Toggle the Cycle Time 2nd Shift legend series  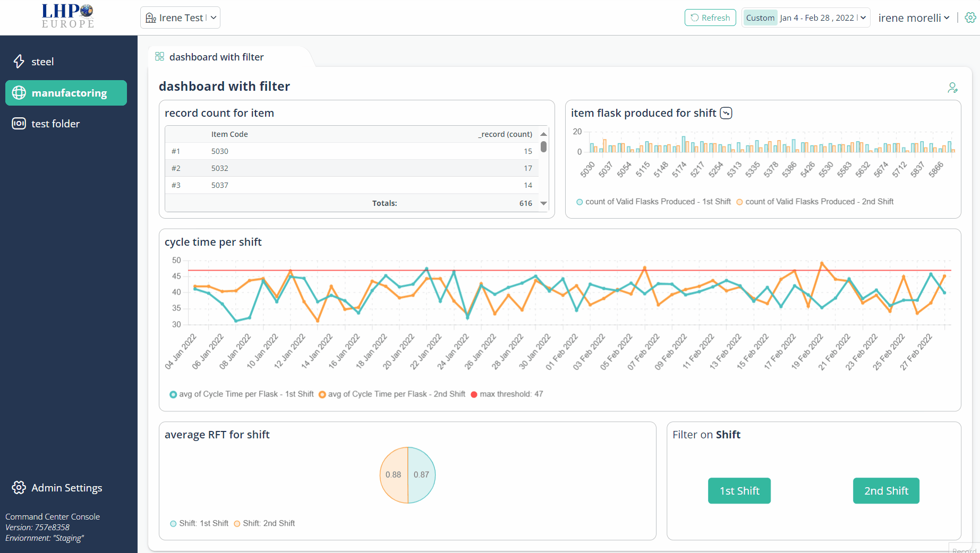(392, 394)
